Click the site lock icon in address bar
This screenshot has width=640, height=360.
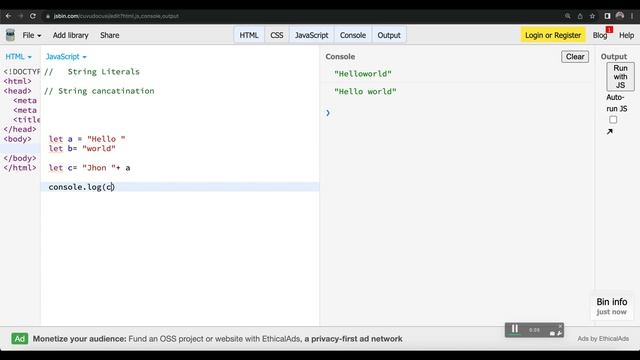(x=48, y=16)
